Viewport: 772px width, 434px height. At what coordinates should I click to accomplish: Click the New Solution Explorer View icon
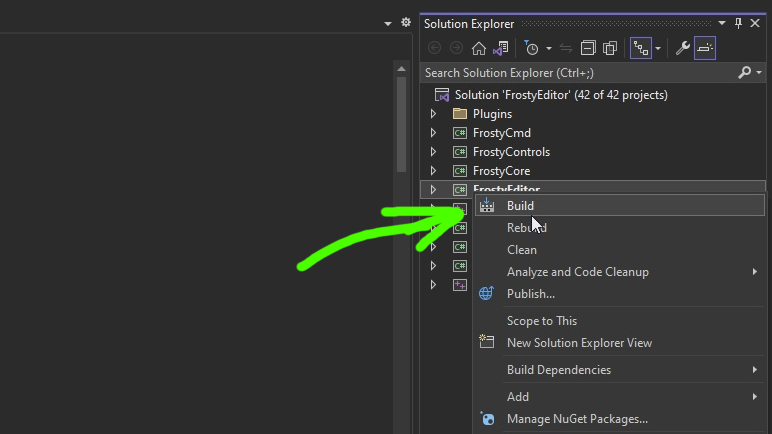(486, 341)
